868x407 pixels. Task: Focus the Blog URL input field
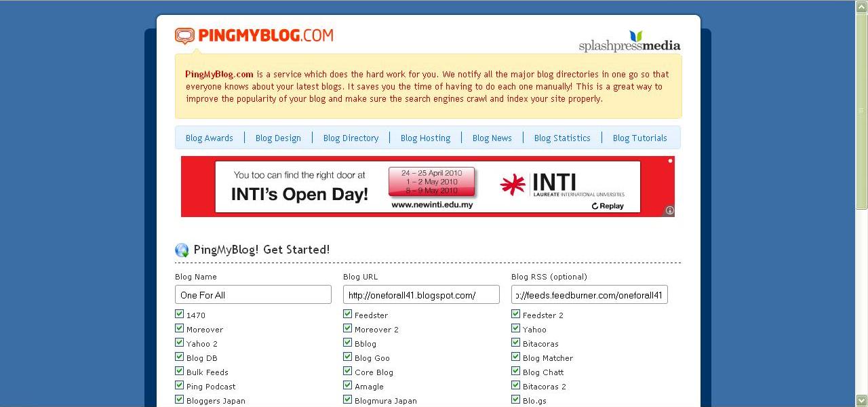pyautogui.click(x=421, y=294)
